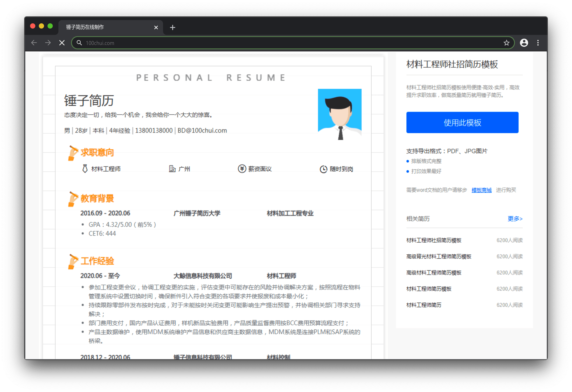Click the 2016.09 - 2020.06 education dates
Viewport: 572px width, 392px height.
[x=105, y=213]
